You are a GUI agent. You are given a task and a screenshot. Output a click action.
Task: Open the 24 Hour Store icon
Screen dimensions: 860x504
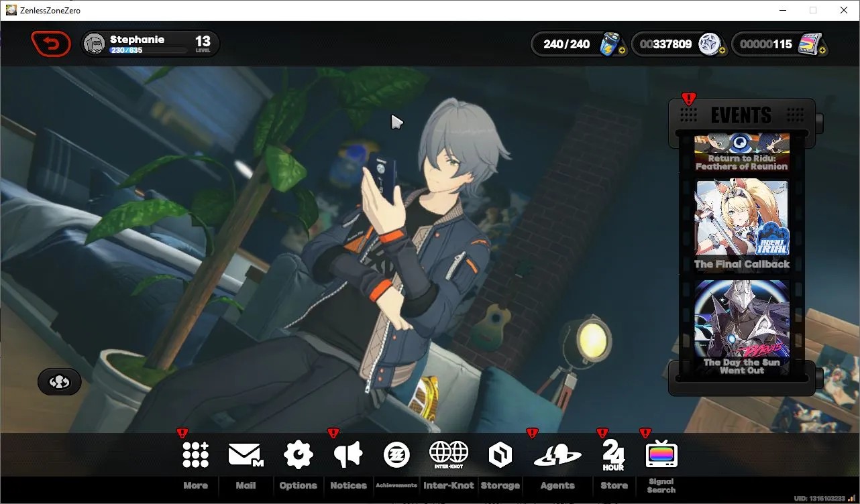point(613,455)
